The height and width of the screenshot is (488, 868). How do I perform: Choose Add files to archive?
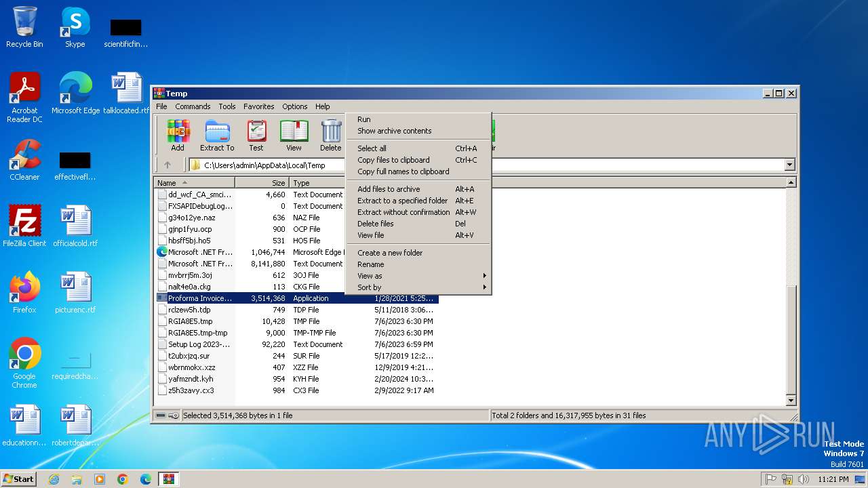(418, 189)
